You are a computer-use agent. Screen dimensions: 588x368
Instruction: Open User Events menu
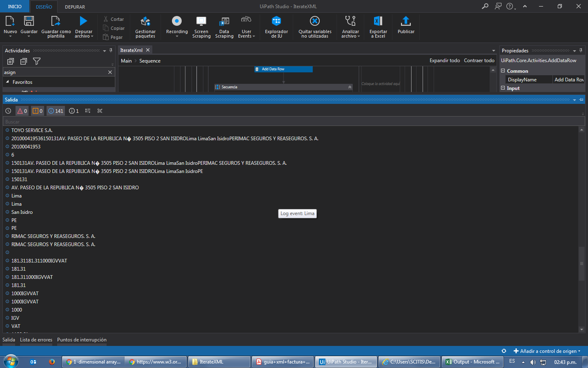(246, 27)
